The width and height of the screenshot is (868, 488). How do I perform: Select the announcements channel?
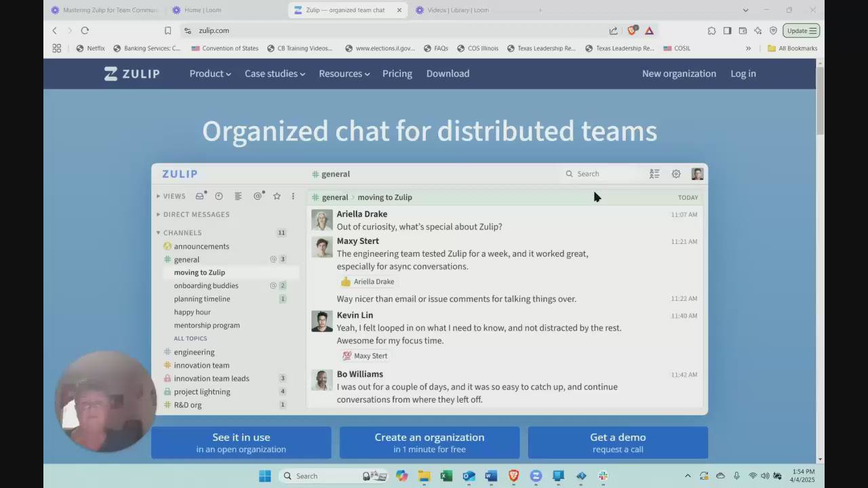pyautogui.click(x=201, y=246)
